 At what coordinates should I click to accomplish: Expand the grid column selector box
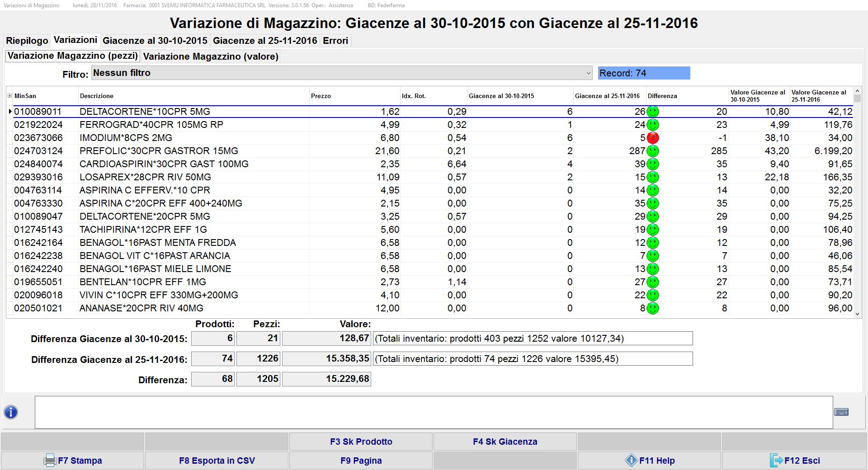(x=9, y=96)
